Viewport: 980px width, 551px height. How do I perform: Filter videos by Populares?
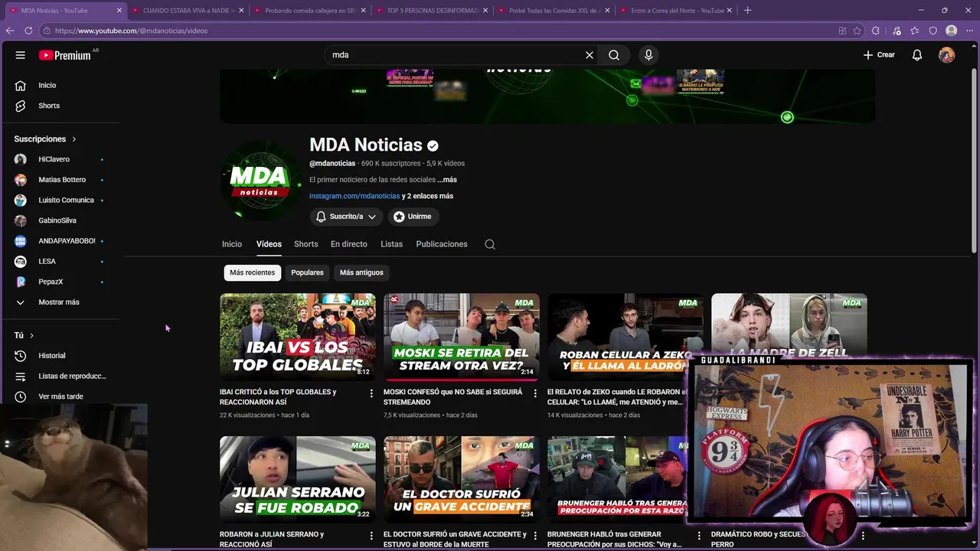pyautogui.click(x=307, y=272)
